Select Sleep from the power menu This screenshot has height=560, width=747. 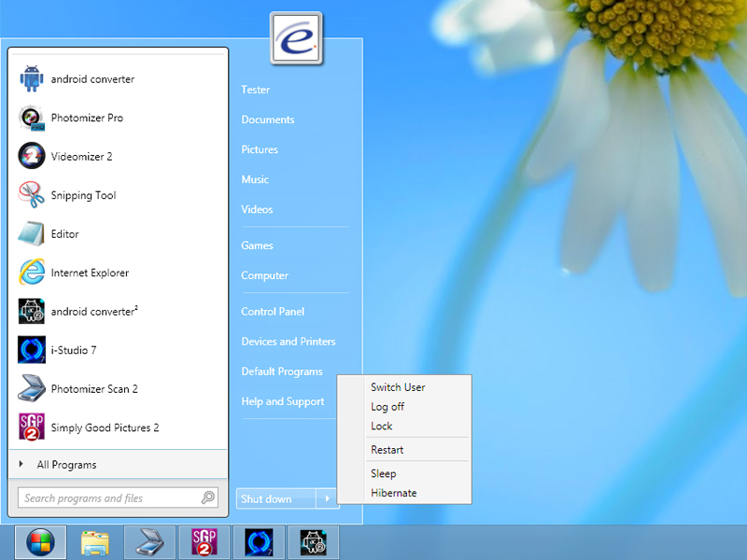click(x=384, y=473)
